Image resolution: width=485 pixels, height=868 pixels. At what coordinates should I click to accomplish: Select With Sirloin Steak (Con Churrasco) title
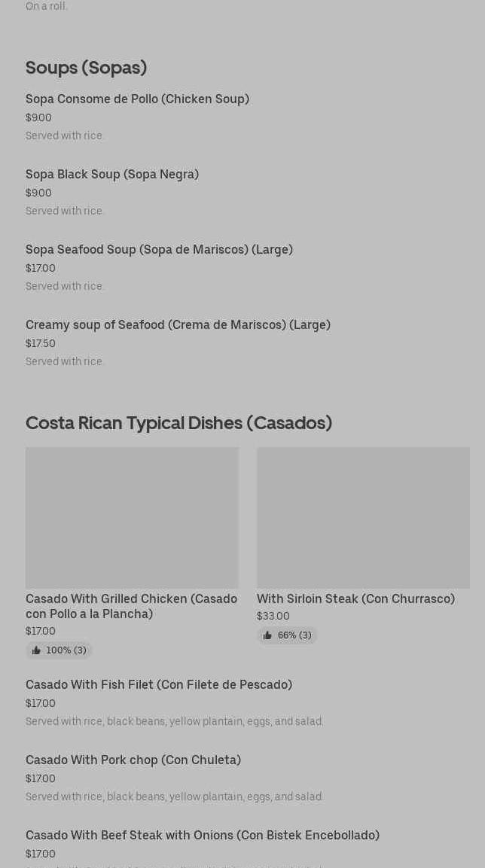coord(355,599)
